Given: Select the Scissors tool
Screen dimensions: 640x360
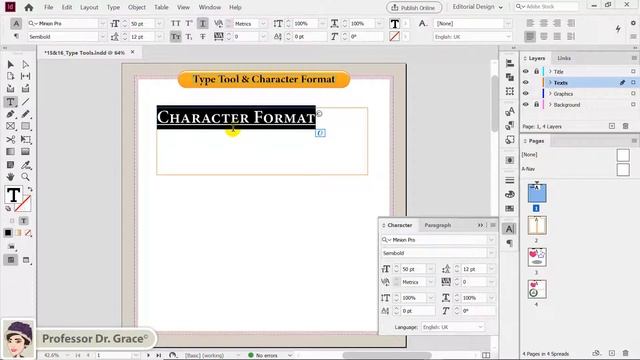Looking at the screenshot, I should click(x=11, y=140).
